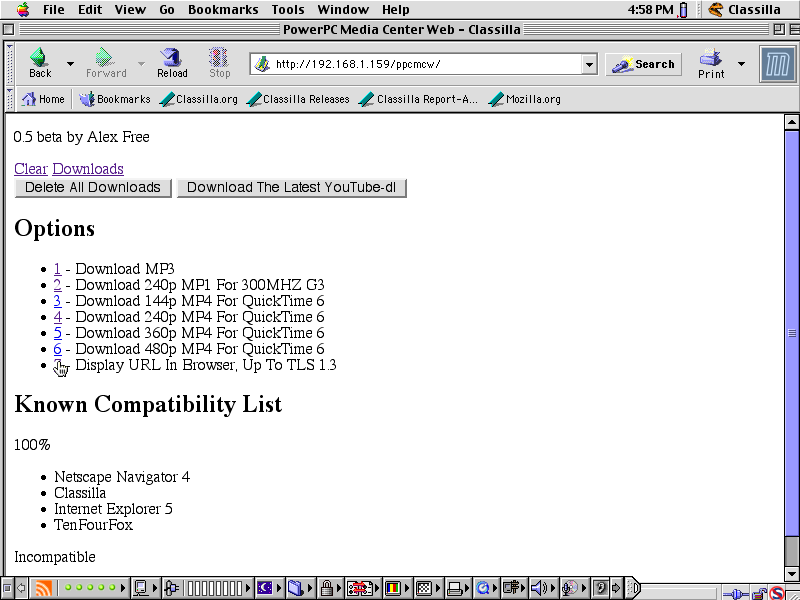Image resolution: width=800 pixels, height=600 pixels.
Task: Follow the Clear link
Action: click(31, 169)
